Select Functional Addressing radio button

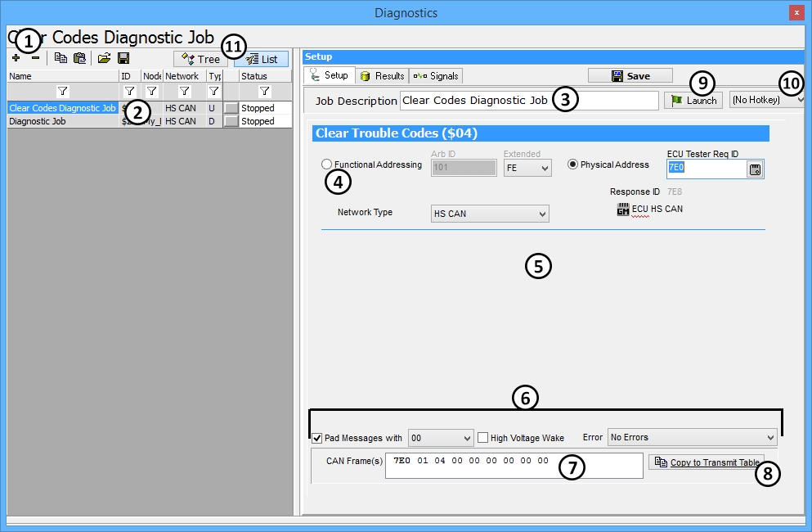pos(327,165)
